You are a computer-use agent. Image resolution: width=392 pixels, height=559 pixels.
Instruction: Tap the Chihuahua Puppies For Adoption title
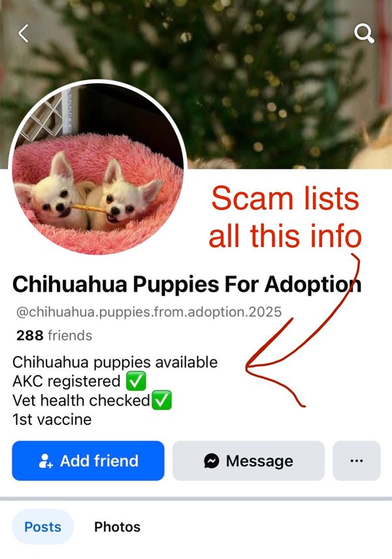(x=187, y=284)
